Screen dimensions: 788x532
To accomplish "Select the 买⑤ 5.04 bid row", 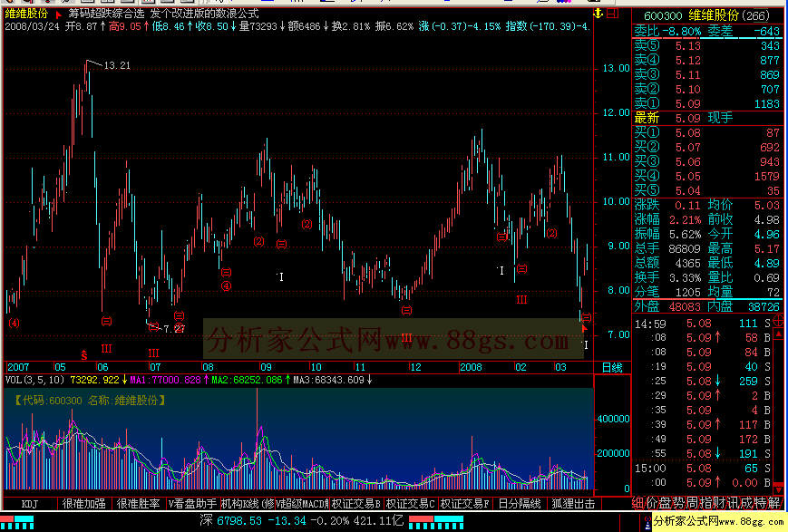I will (x=706, y=190).
